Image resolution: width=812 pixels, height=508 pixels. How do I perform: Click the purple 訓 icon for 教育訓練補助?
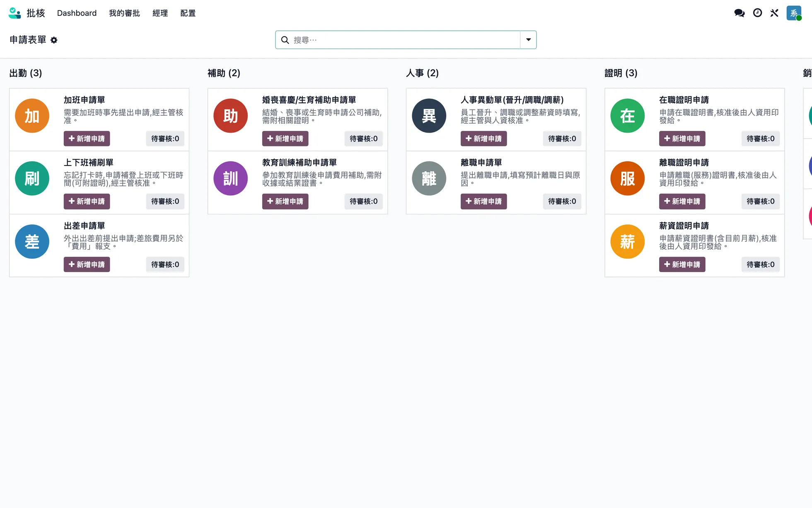[x=231, y=178]
